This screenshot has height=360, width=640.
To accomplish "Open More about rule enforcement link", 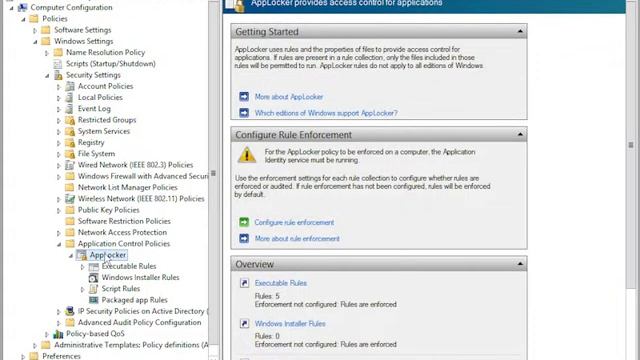I will (x=297, y=239).
